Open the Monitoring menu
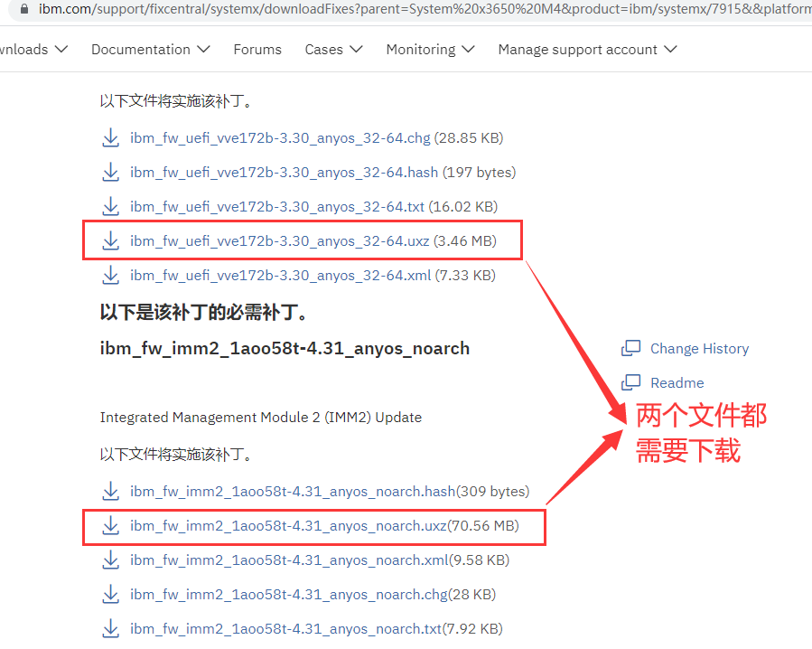This screenshot has width=812, height=649. pyautogui.click(x=430, y=49)
